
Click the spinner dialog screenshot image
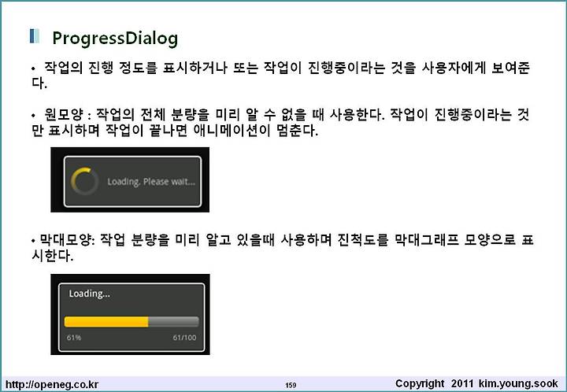[x=130, y=179]
